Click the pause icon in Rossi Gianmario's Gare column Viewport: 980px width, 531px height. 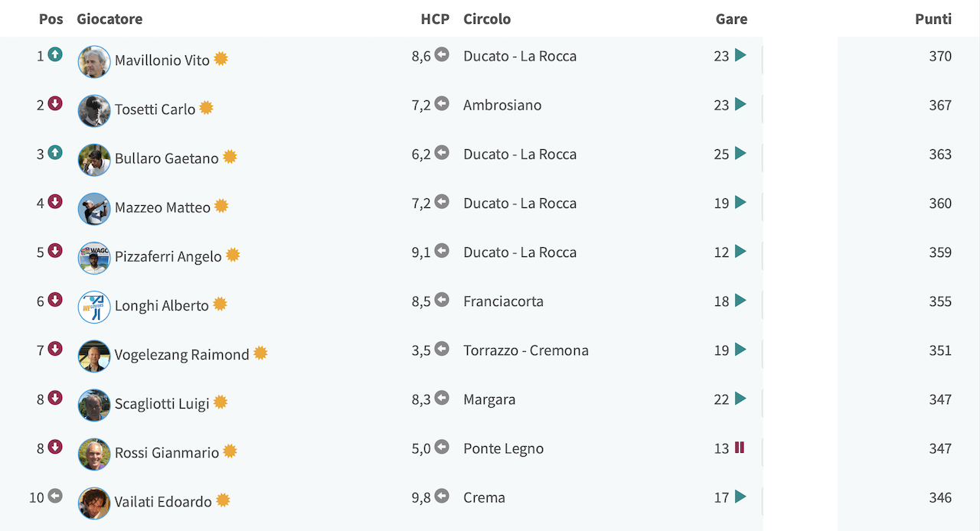(x=740, y=448)
